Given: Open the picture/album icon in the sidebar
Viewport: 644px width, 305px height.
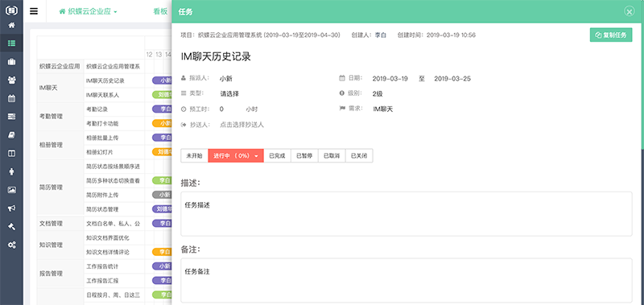Looking at the screenshot, I should click(11, 190).
